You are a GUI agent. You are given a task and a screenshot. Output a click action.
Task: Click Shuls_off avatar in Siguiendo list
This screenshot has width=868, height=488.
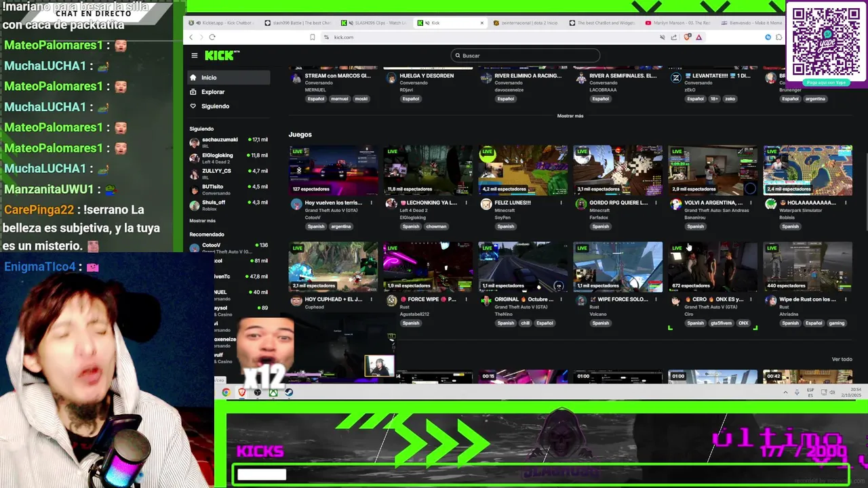(x=195, y=205)
